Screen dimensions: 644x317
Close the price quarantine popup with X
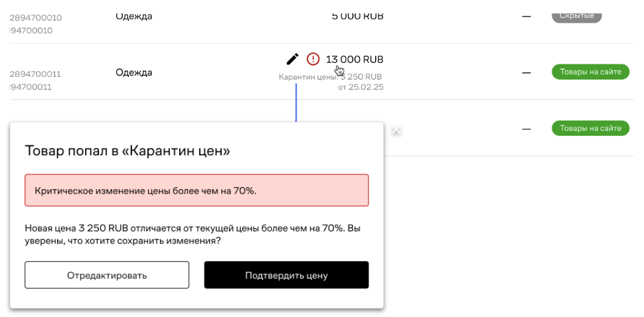coord(396,130)
